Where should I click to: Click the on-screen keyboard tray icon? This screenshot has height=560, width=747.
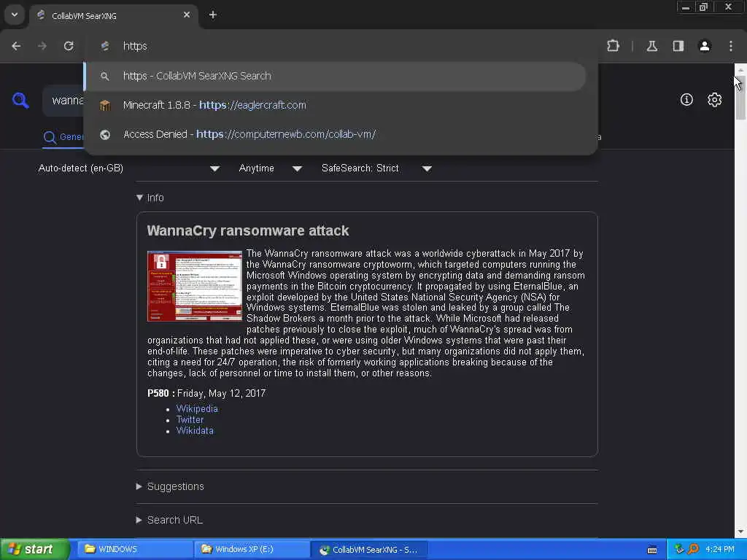pos(651,550)
